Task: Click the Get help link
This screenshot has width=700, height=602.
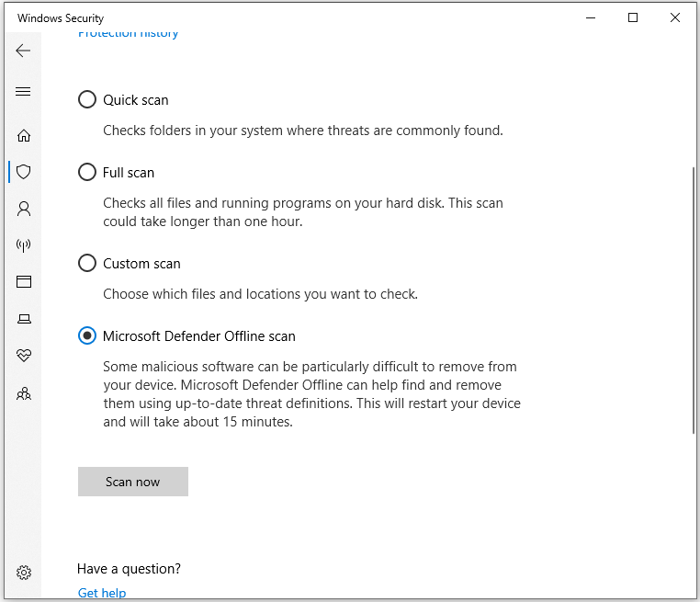Action: point(102,593)
